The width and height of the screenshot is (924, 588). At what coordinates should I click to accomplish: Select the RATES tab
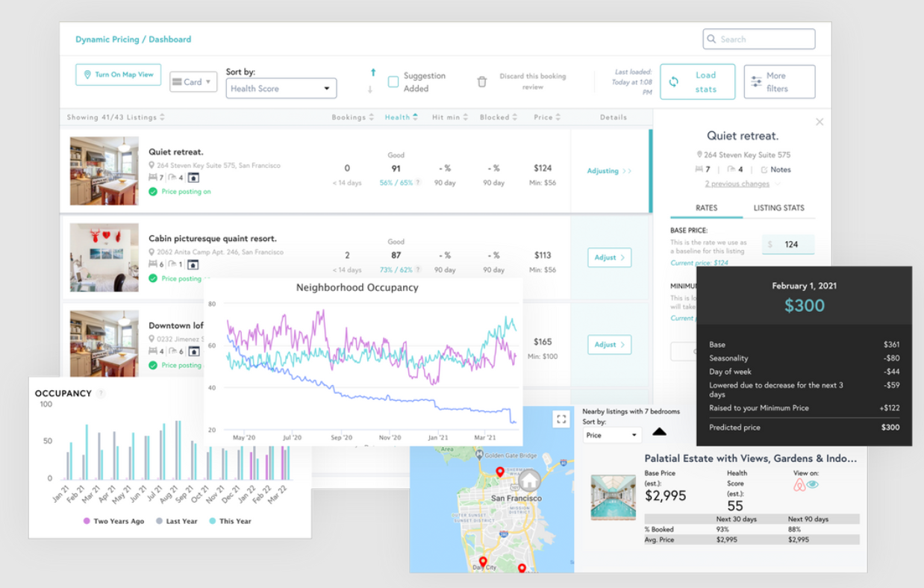[x=706, y=208]
